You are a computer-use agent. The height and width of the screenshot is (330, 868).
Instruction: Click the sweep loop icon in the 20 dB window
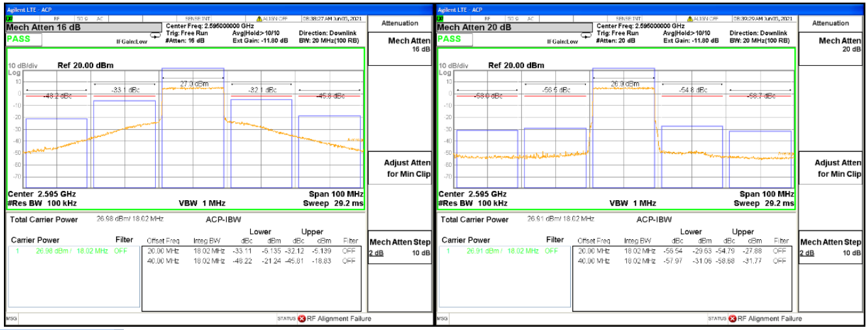point(586,36)
